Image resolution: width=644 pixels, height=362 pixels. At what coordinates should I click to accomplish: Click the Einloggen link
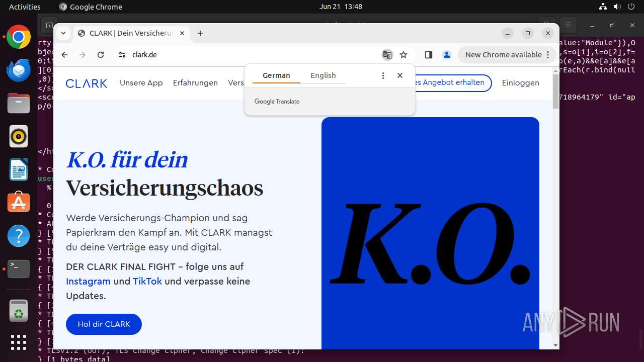(x=521, y=83)
